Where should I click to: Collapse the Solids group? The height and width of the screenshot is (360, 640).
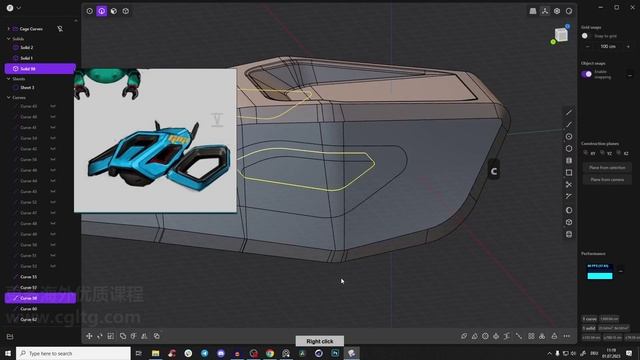(x=9, y=39)
